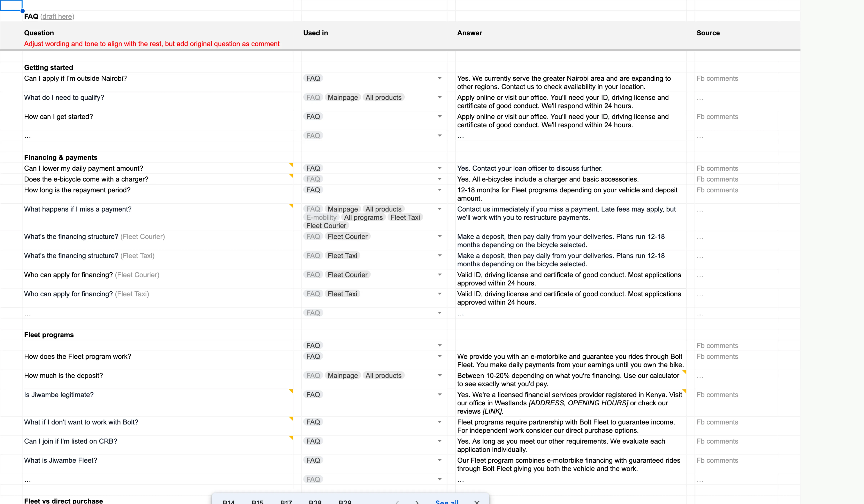Image resolution: width=864 pixels, height=504 pixels.
Task: Click the "Fleet Courier" chip on "What's the financing structure?"
Action: pos(348,236)
